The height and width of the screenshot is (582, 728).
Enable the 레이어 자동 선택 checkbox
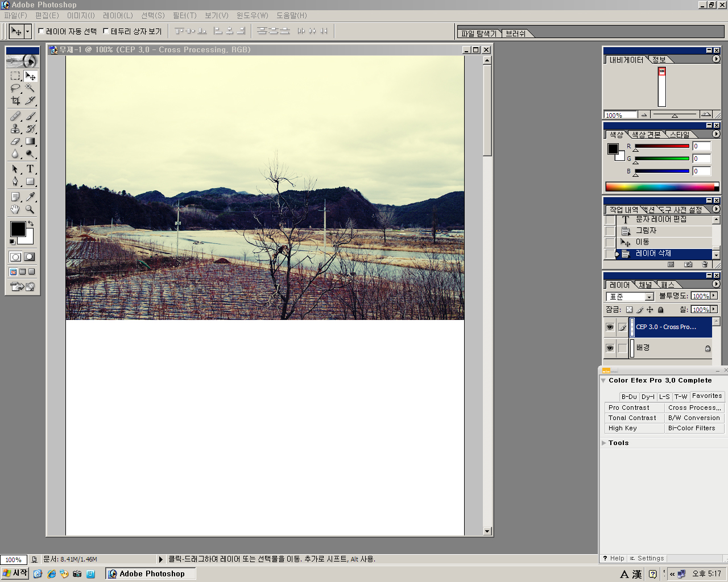click(41, 31)
